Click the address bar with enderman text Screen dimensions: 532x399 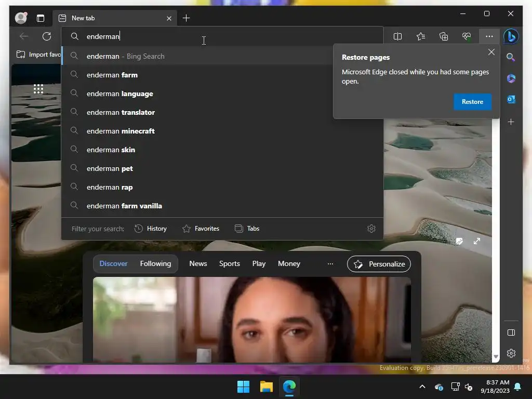(222, 36)
